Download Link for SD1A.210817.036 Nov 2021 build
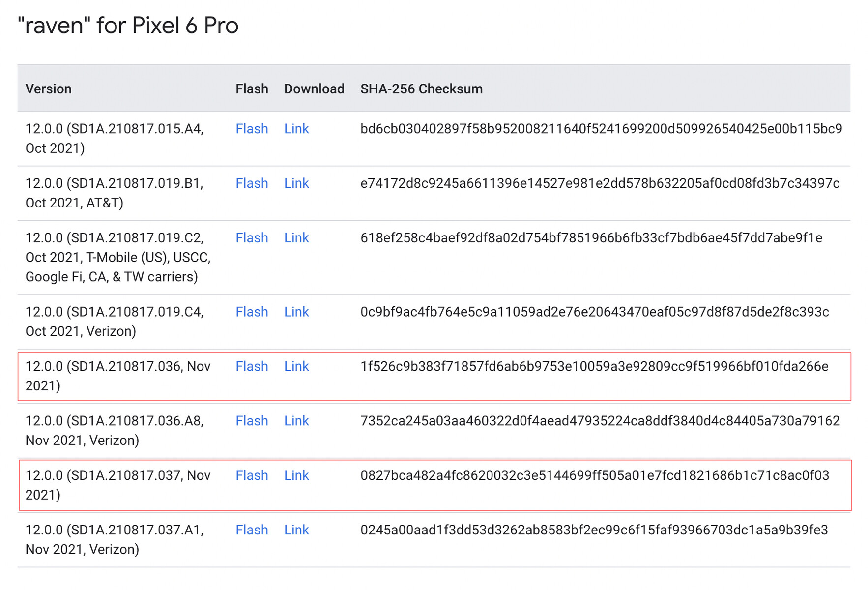This screenshot has height=590, width=868. point(296,367)
